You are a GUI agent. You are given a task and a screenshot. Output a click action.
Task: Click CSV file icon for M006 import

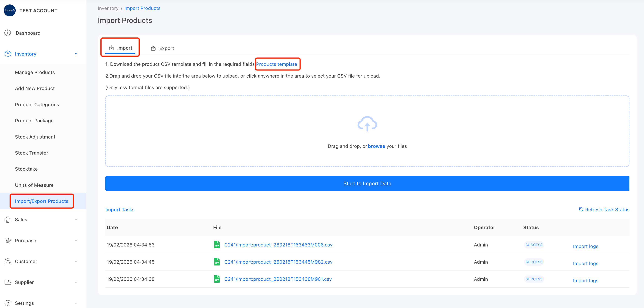(x=217, y=245)
